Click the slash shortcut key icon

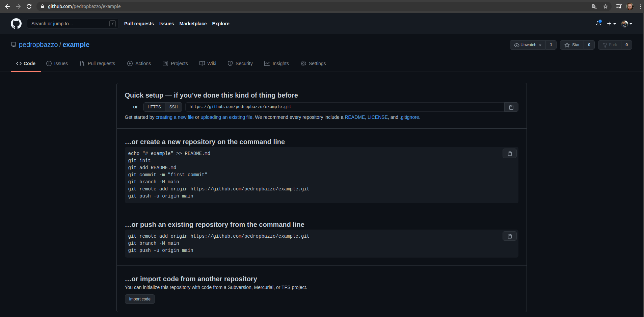point(113,24)
